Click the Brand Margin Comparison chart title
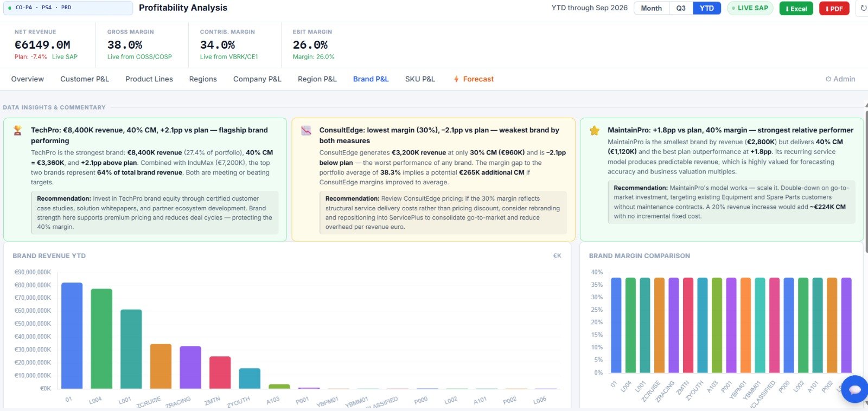The width and height of the screenshot is (868, 411). click(x=640, y=256)
